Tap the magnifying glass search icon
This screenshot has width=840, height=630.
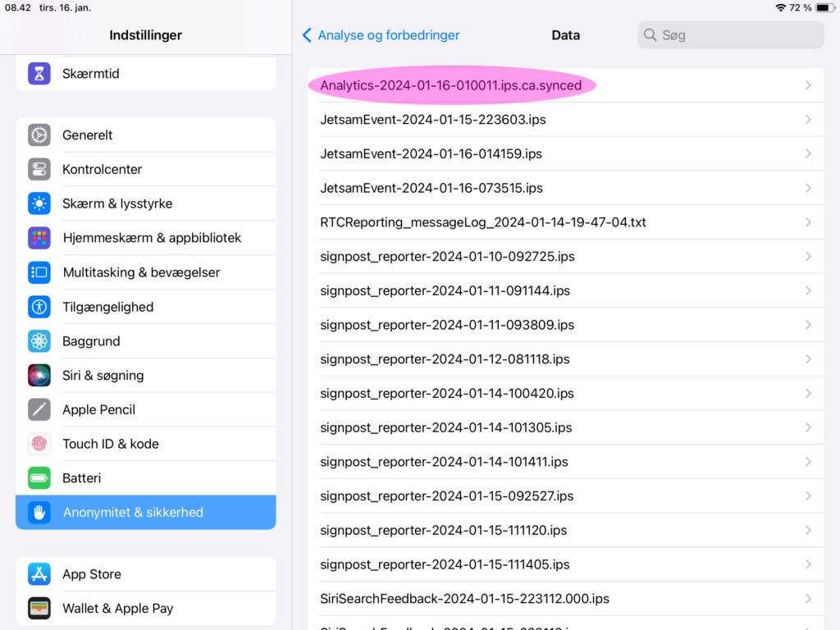tap(650, 35)
